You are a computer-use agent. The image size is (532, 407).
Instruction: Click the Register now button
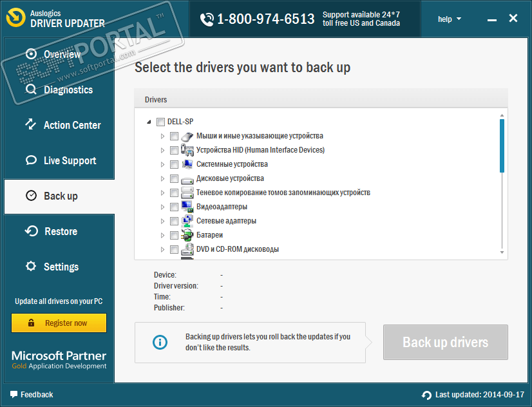pyautogui.click(x=59, y=323)
